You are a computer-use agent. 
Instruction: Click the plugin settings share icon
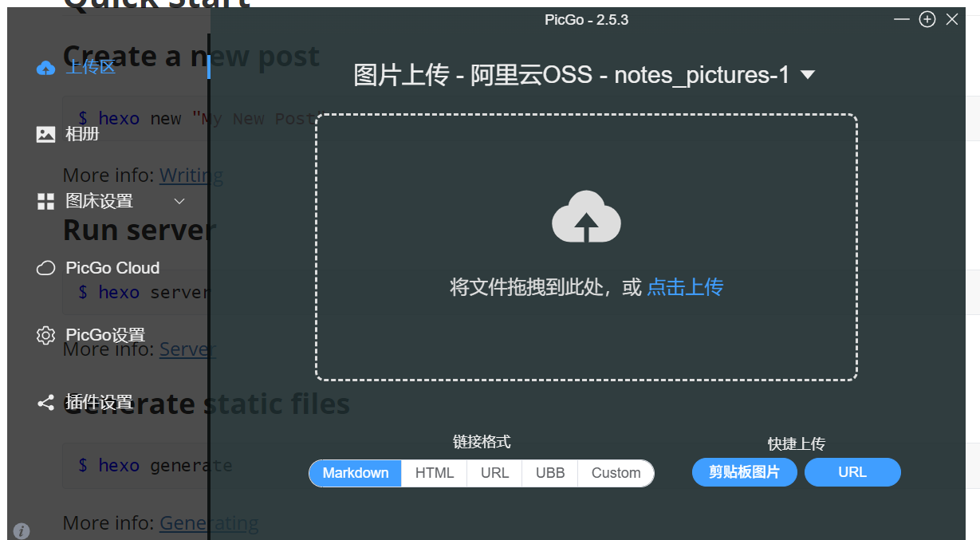tap(46, 403)
